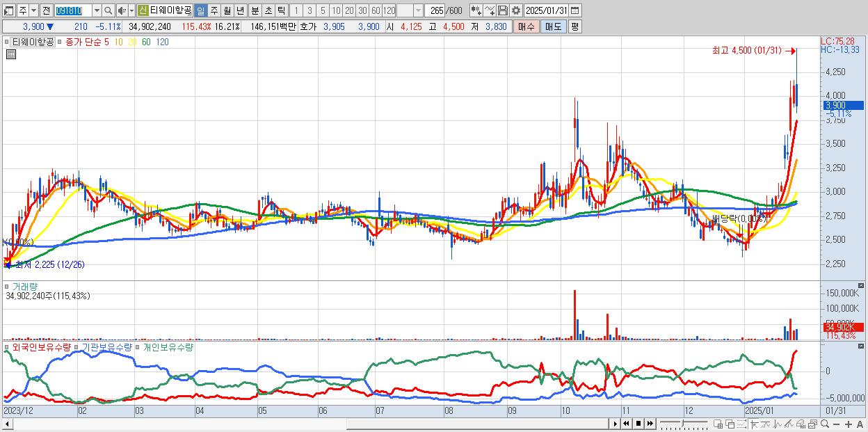868x432 pixels.
Task: Choose the 10 interval preset
Action: (x=336, y=10)
